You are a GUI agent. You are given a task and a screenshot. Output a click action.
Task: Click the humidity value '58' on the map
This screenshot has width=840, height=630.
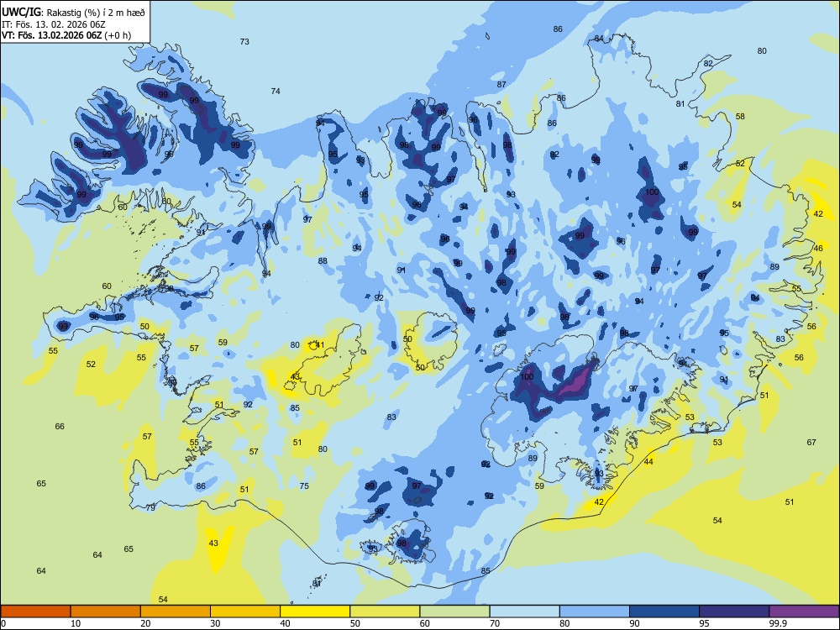click(740, 116)
